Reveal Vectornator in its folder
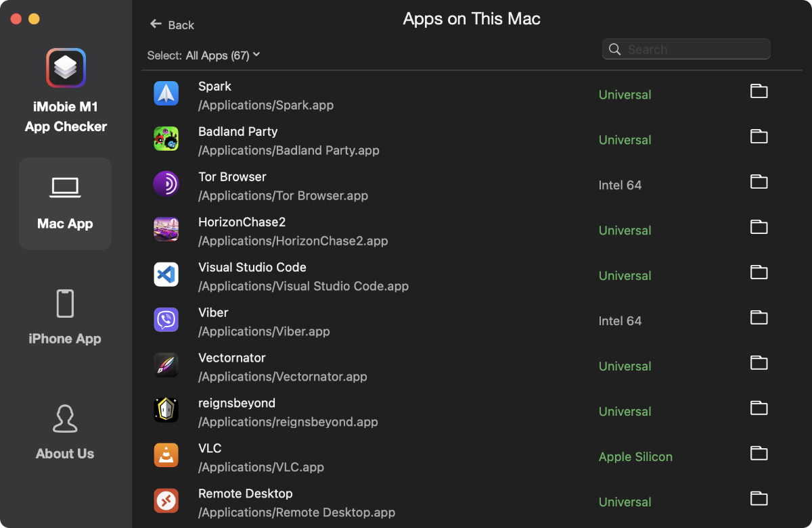Image resolution: width=812 pixels, height=528 pixels. pyautogui.click(x=759, y=363)
